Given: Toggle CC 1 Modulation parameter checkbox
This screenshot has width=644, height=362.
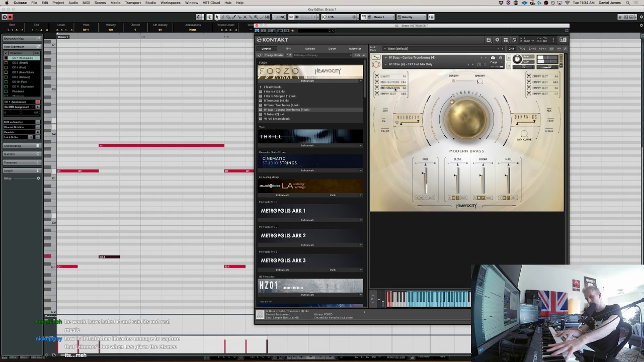Looking at the screenshot, I should pyautogui.click(x=6, y=58).
